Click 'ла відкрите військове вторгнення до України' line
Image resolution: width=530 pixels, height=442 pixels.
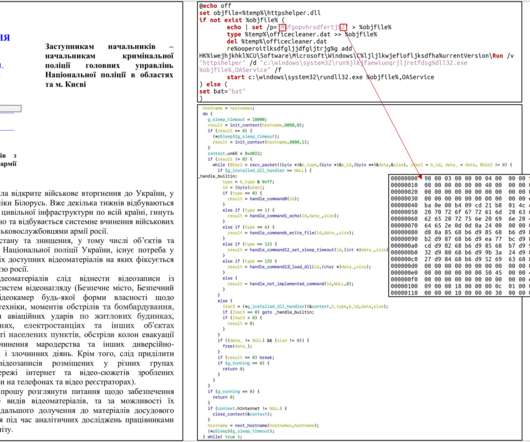point(87,194)
